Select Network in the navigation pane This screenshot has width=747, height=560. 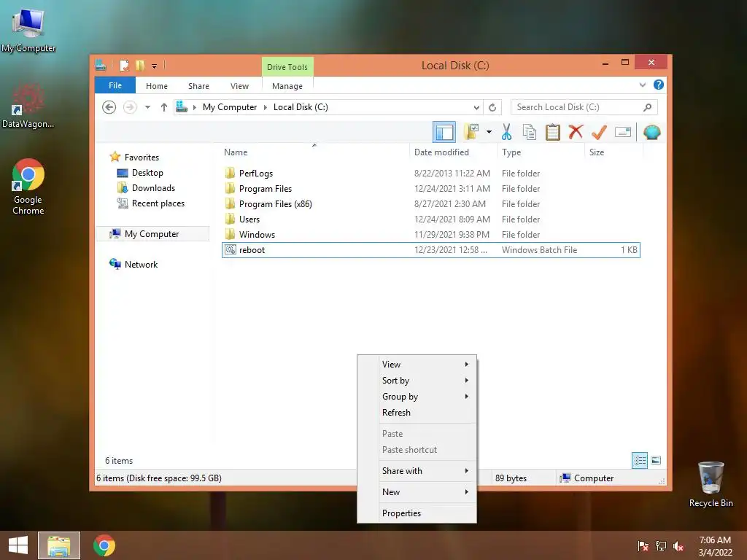[141, 264]
